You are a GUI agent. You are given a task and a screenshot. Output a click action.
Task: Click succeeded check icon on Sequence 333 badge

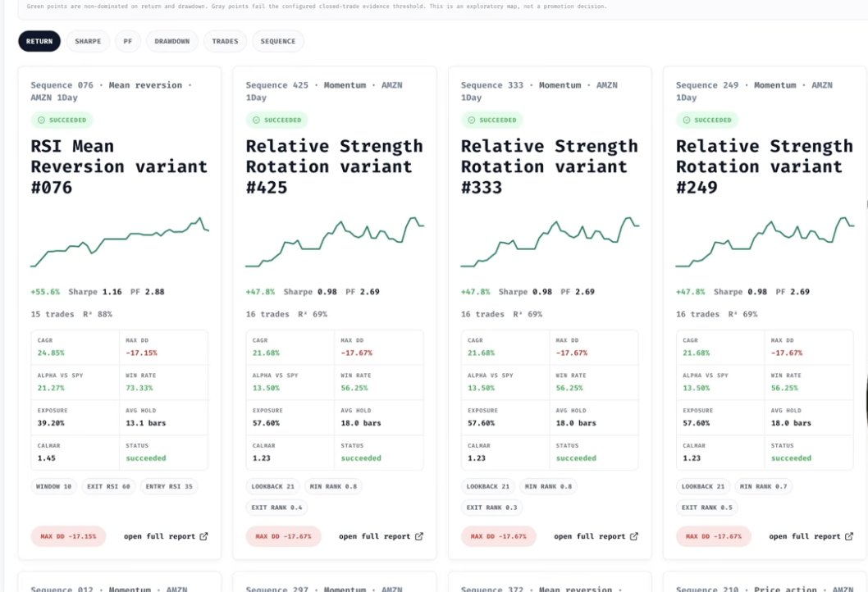[471, 120]
